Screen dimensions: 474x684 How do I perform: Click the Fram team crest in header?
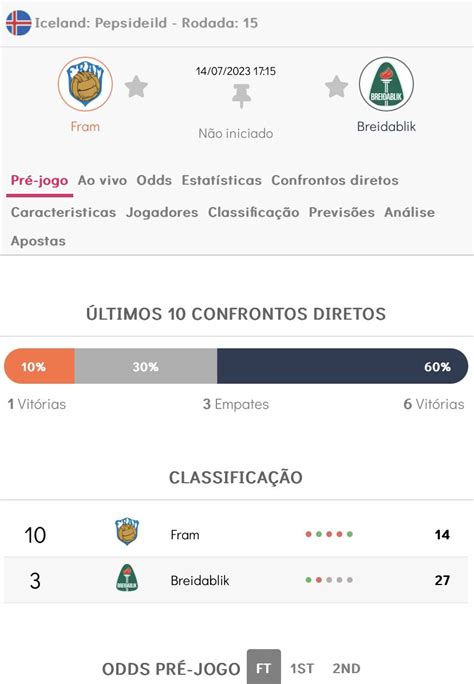(x=85, y=84)
